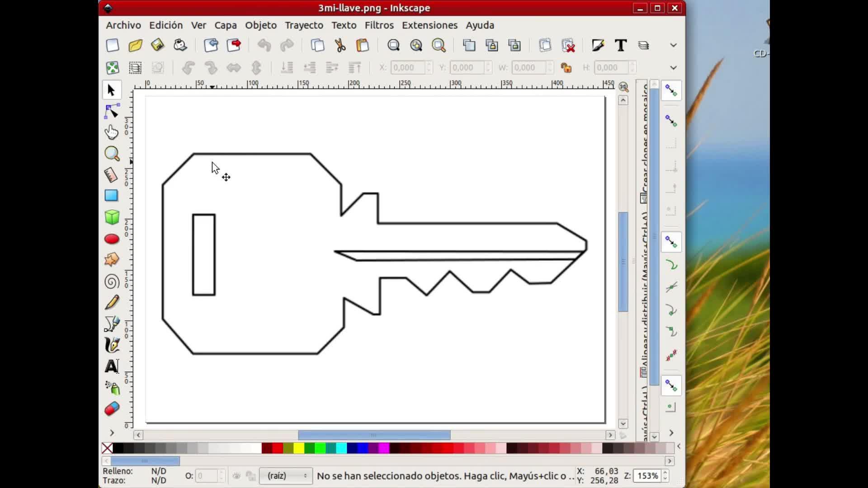
Task: Toggle the topmost snapping control button
Action: (671, 91)
